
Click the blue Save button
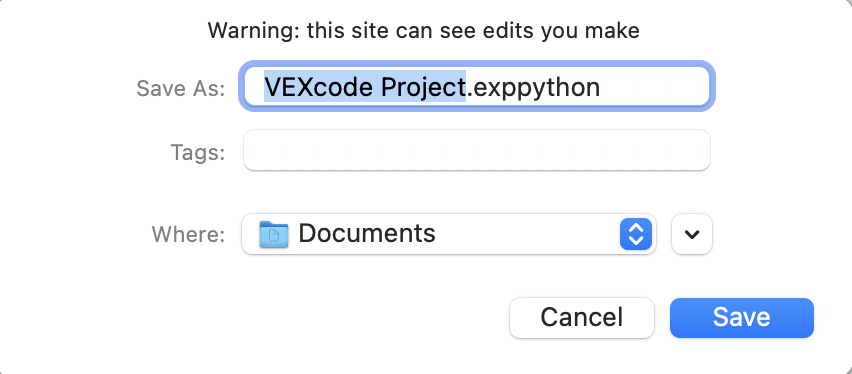742,317
